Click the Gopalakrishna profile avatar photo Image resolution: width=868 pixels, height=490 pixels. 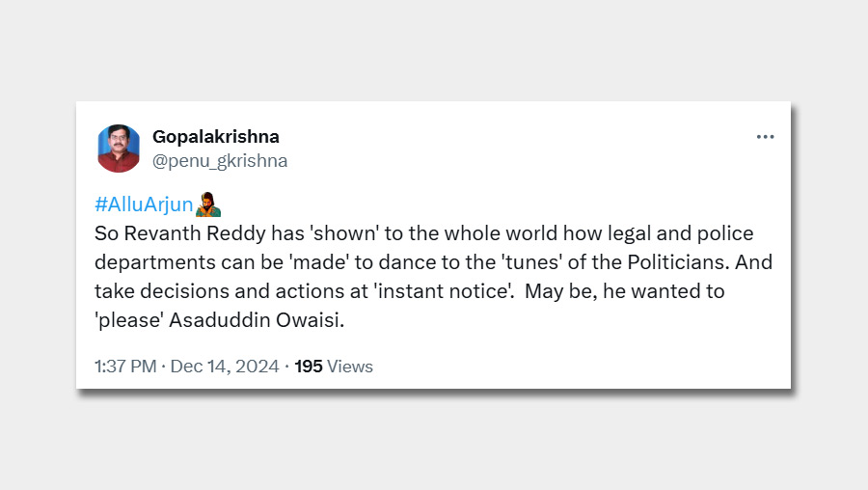click(x=119, y=149)
